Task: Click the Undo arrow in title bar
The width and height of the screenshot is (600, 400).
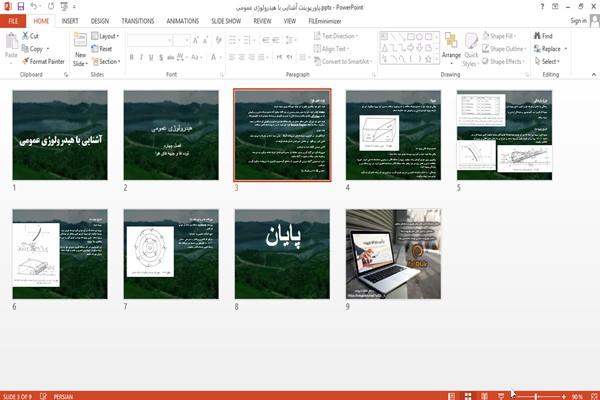Action: coord(34,6)
